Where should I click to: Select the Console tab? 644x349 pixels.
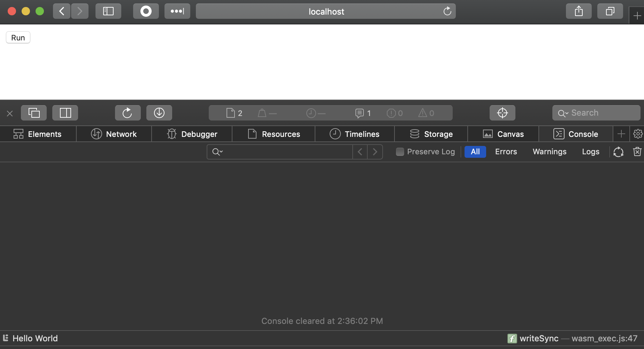[576, 134]
